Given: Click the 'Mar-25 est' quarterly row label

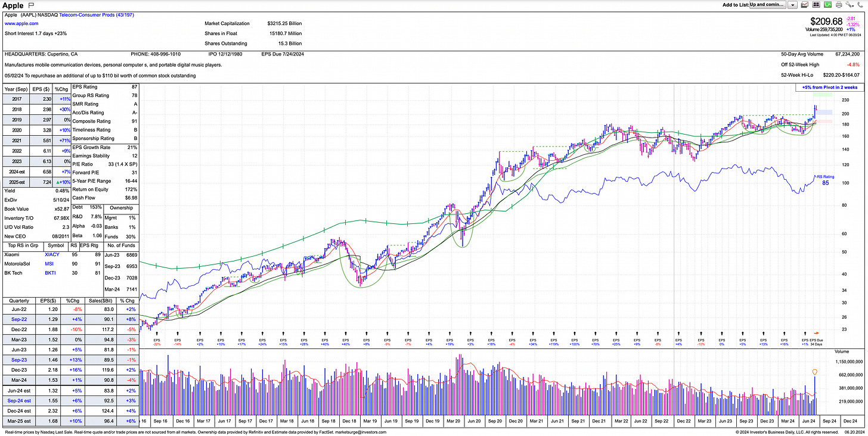Looking at the screenshot, I should (x=18, y=420).
